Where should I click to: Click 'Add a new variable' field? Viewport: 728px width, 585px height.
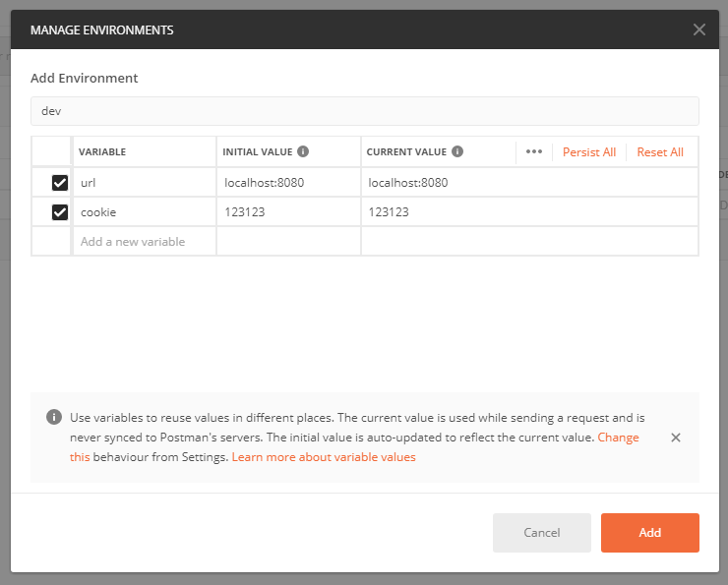coord(144,242)
